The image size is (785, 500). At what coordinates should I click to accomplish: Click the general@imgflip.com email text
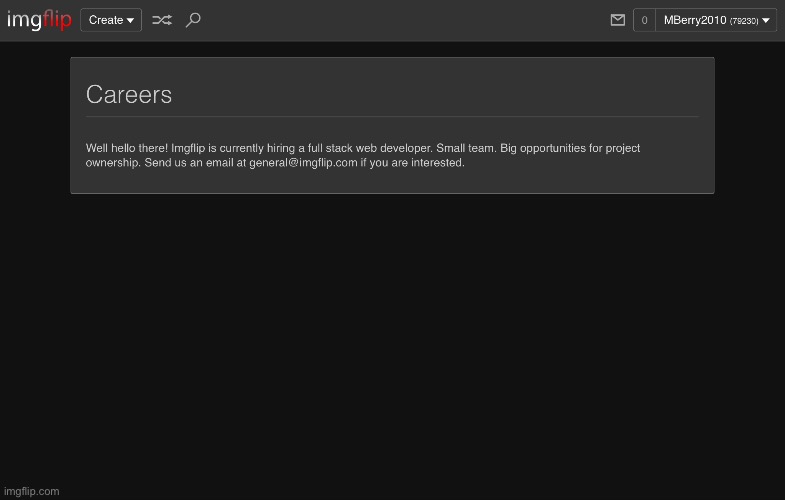coord(303,163)
